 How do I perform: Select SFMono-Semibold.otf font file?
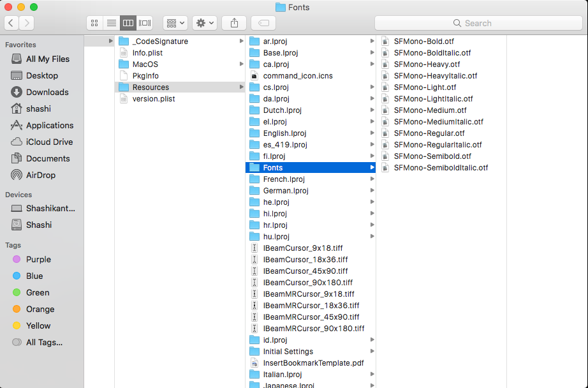coord(441,156)
